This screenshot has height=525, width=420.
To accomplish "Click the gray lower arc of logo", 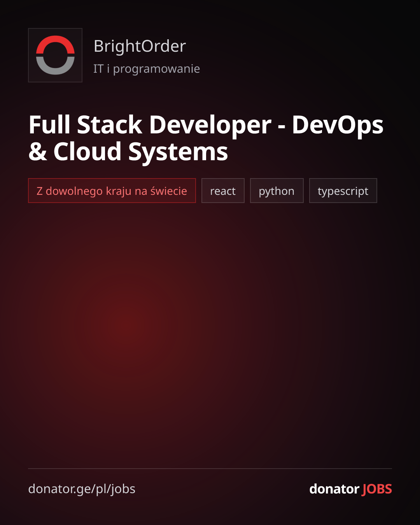I will coord(55,67).
